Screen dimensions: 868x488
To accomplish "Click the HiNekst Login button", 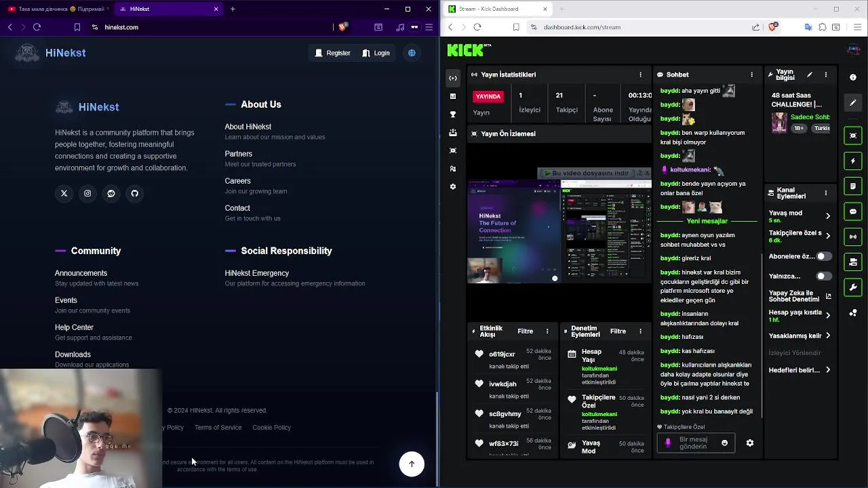I will (376, 53).
